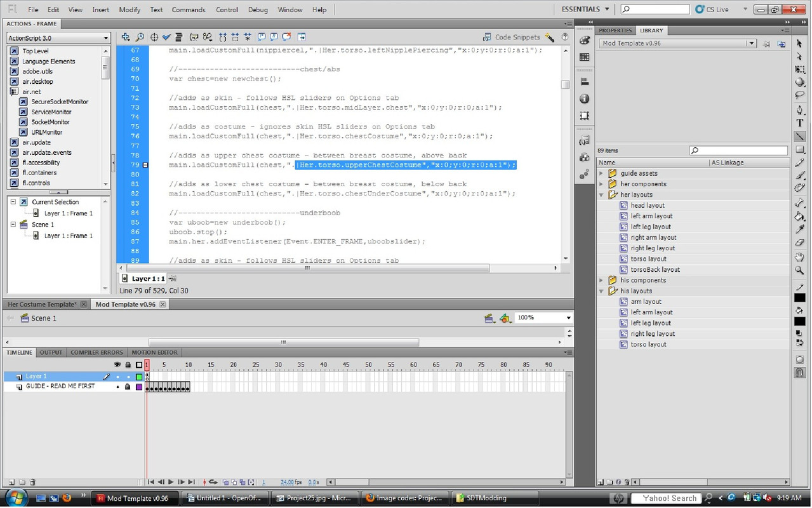Select the Text tool in tools panel

tap(799, 123)
